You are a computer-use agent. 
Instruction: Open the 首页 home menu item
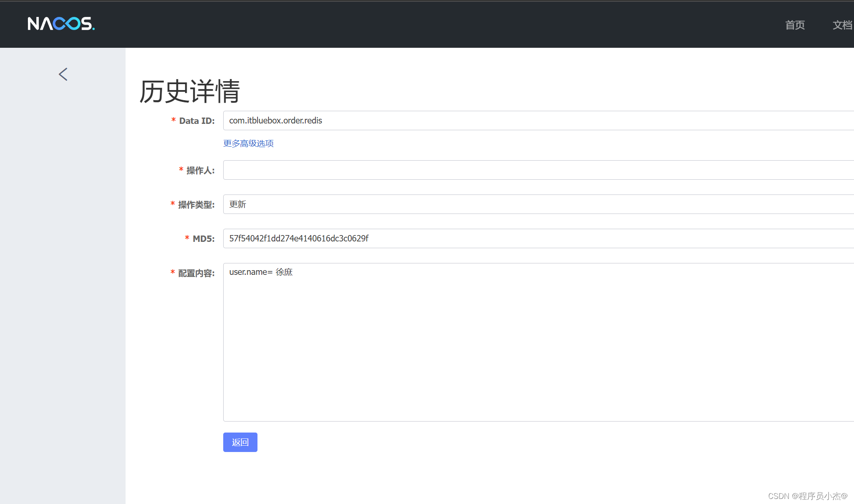click(x=795, y=25)
